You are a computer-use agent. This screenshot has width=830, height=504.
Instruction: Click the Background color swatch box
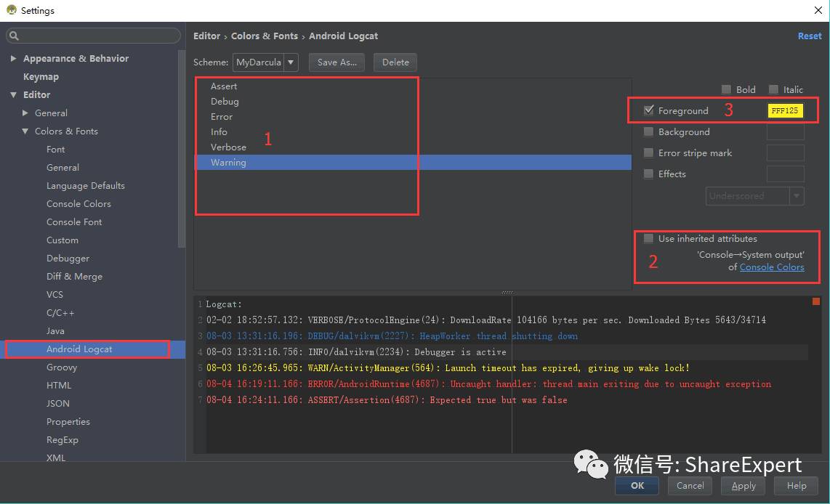tap(786, 131)
